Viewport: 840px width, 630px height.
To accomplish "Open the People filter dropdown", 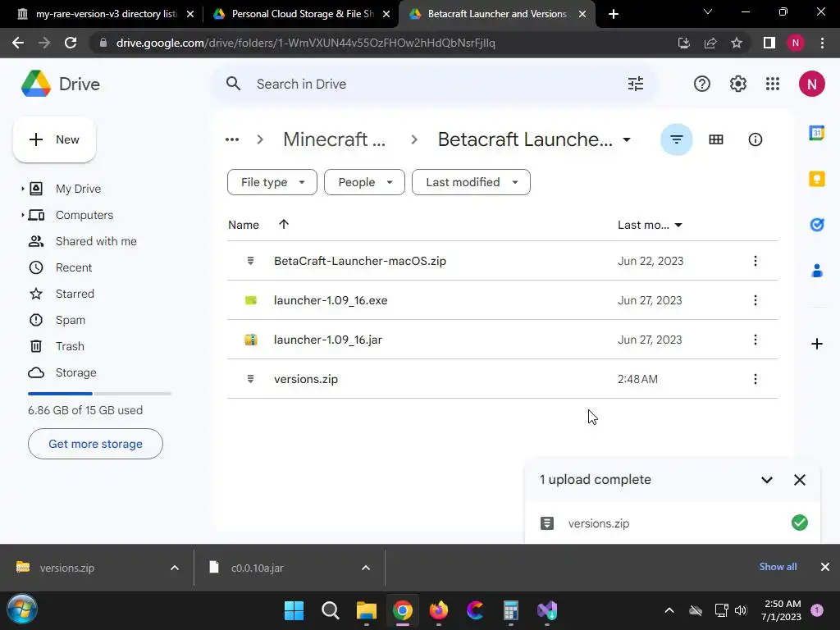I will 364,182.
